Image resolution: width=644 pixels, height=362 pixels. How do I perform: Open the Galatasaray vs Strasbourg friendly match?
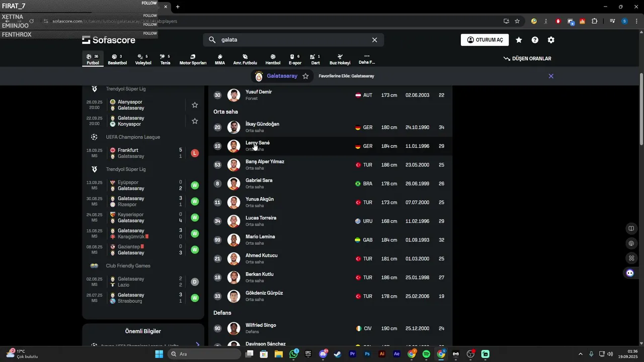pyautogui.click(x=143, y=298)
